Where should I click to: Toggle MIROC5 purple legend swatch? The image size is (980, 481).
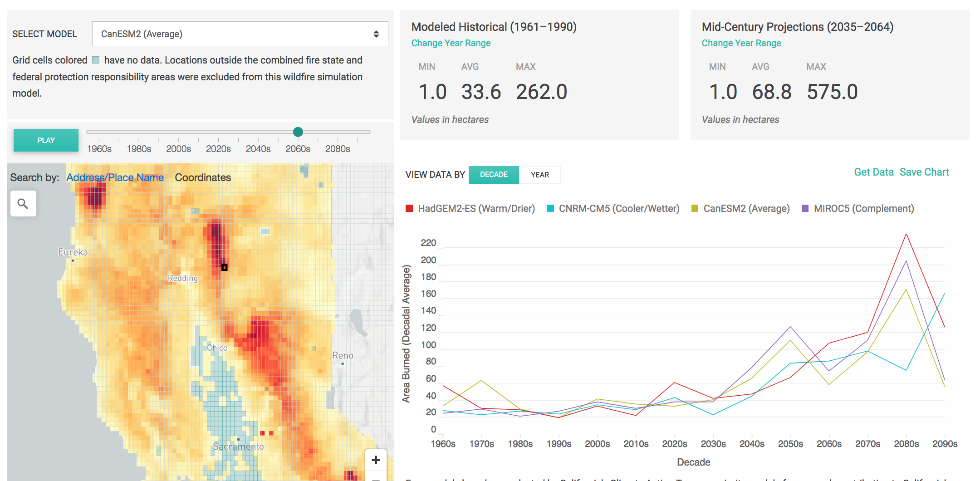[805, 208]
